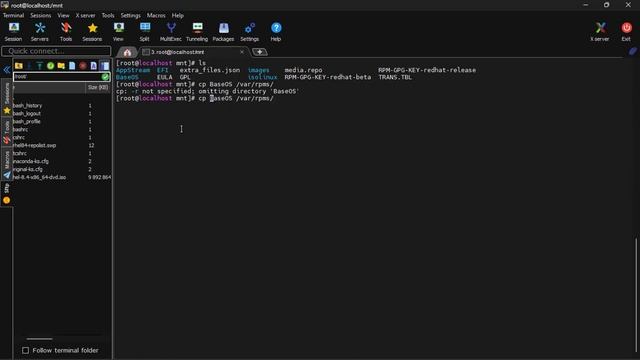The image size is (640, 360).
Task: Open a new tab with plus button
Action: (260, 52)
